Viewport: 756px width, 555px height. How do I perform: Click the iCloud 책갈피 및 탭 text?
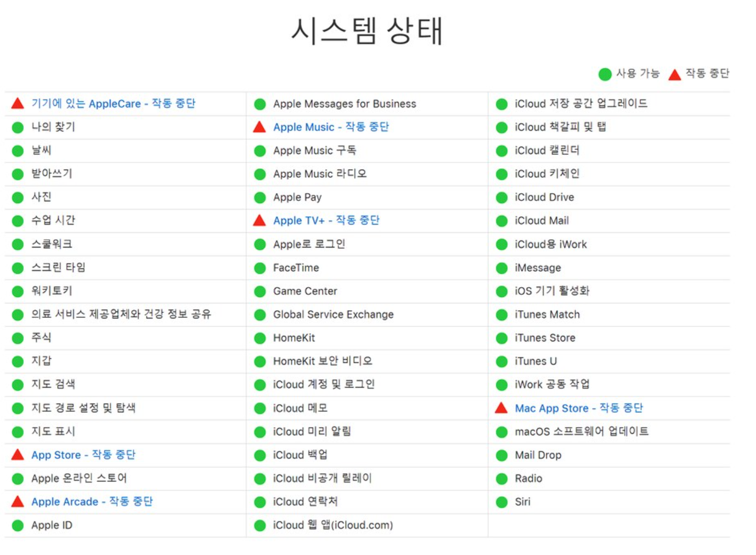click(561, 127)
